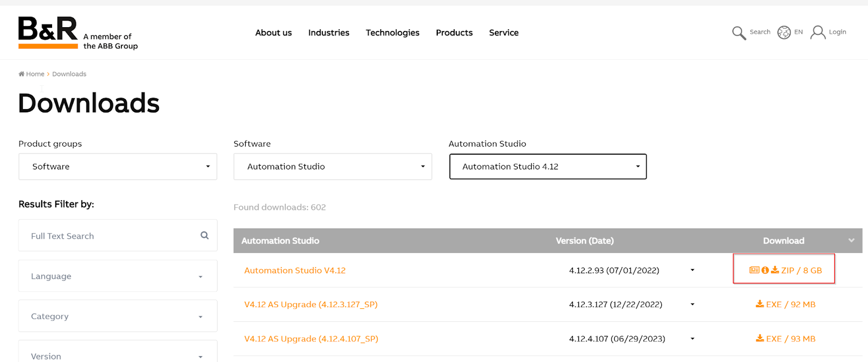Click into the Full Text Search field
Screen dimensions: 868x362
coord(118,236)
